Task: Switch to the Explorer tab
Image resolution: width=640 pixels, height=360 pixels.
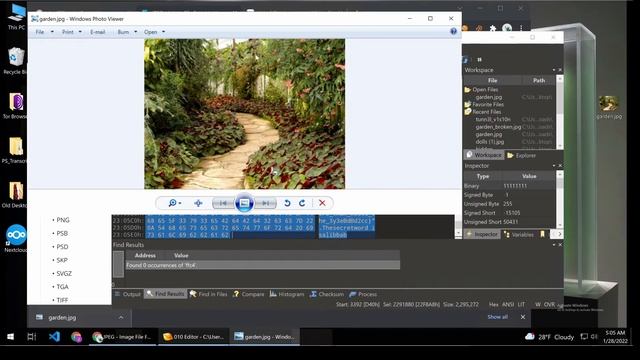Action: pyautogui.click(x=521, y=155)
